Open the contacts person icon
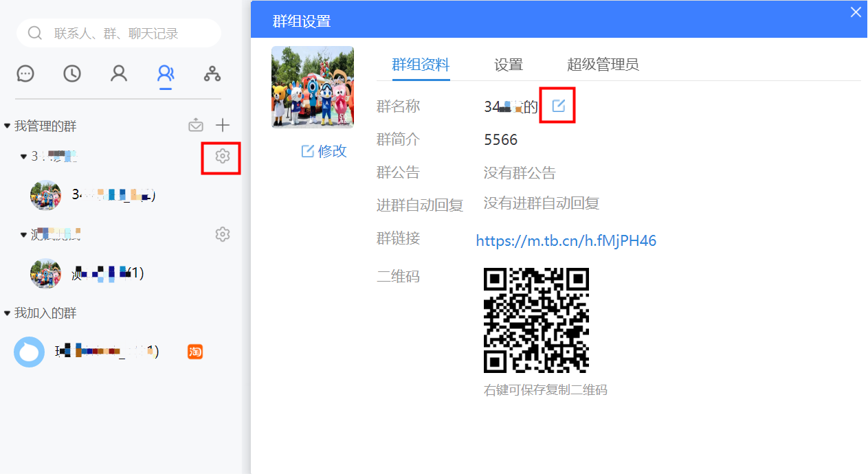The image size is (868, 476). (x=119, y=73)
